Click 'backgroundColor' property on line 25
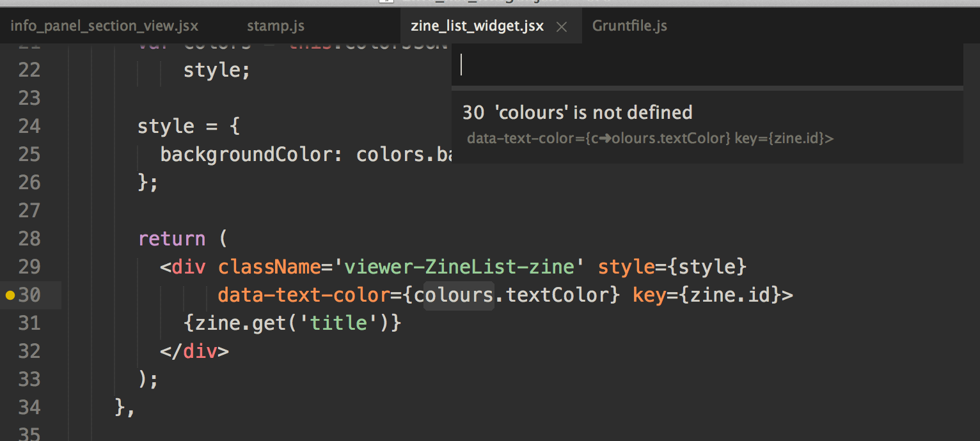Image resolution: width=980 pixels, height=441 pixels. pyautogui.click(x=246, y=155)
